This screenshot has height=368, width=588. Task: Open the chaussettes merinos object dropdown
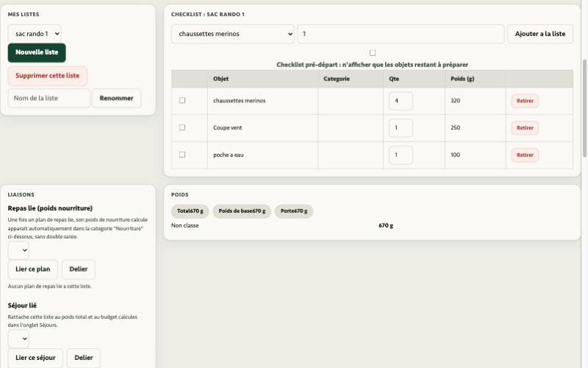233,34
